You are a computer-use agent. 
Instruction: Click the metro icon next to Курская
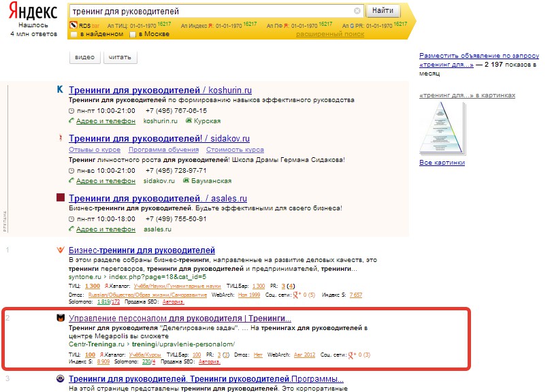[189, 120]
